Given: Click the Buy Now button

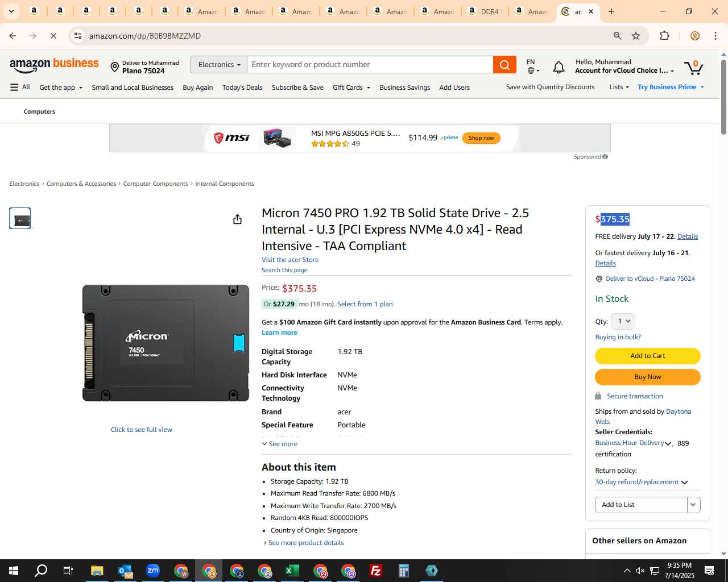Looking at the screenshot, I should [648, 377].
